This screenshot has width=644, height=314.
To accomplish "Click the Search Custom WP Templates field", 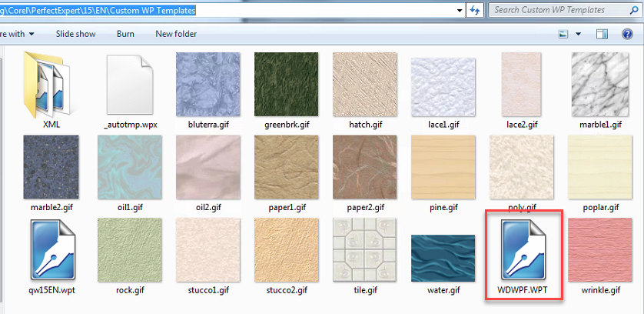I will click(x=559, y=10).
